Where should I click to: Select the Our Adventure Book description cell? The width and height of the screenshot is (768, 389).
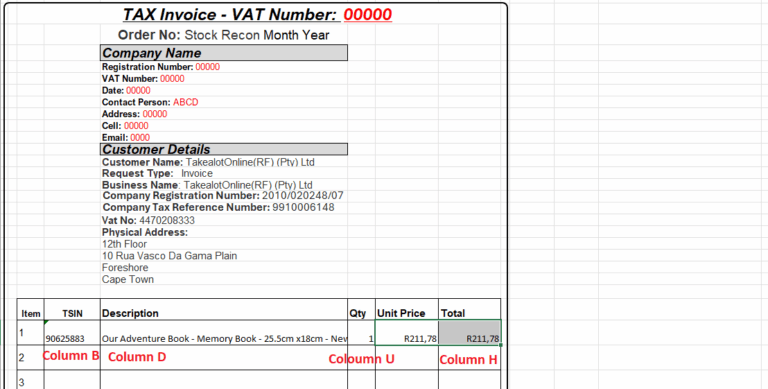tap(224, 333)
